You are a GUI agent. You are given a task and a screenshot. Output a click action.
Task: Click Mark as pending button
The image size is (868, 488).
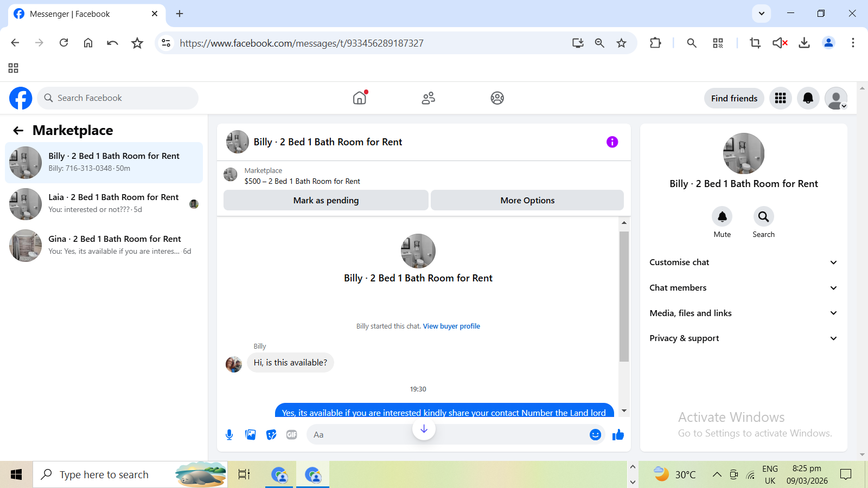326,200
